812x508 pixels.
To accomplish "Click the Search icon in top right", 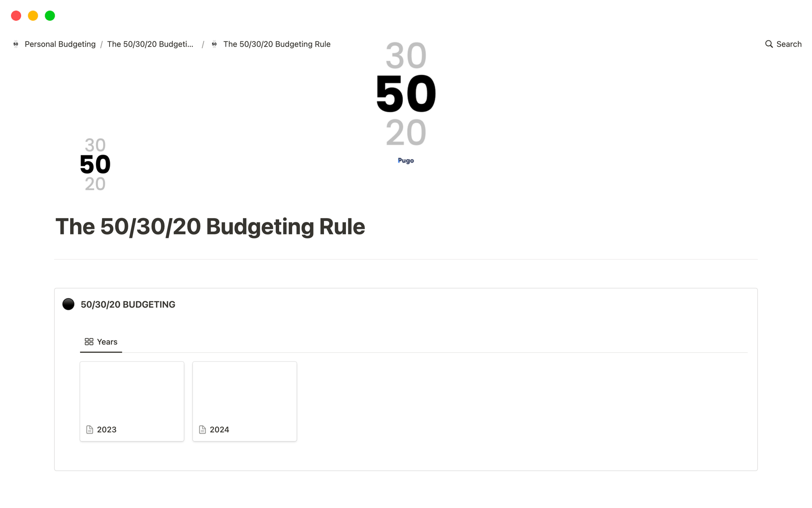I will tap(769, 44).
